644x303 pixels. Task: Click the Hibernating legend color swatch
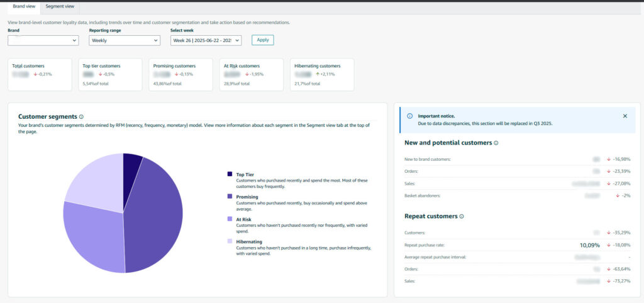pyautogui.click(x=230, y=241)
